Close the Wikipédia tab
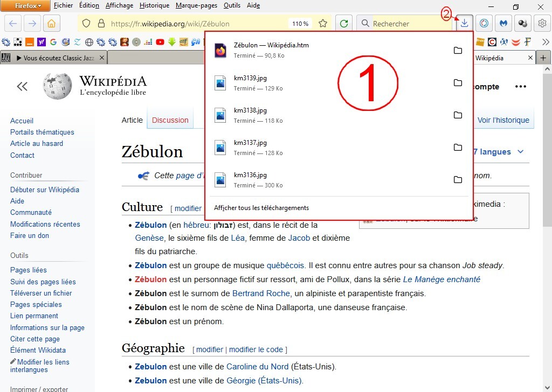This screenshot has height=392, width=552. [x=530, y=58]
